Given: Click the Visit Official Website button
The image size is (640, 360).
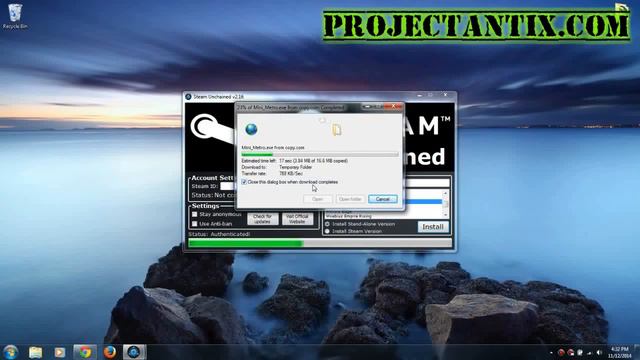Looking at the screenshot, I should click(297, 219).
